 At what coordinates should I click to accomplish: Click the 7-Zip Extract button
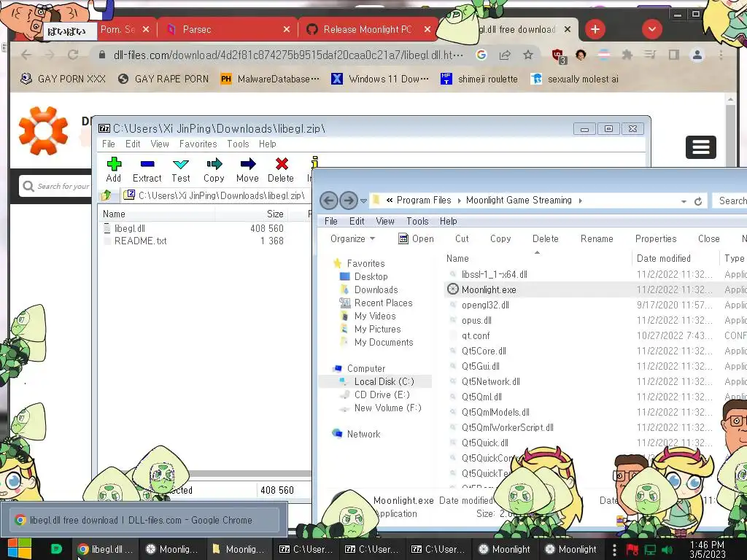click(147, 170)
